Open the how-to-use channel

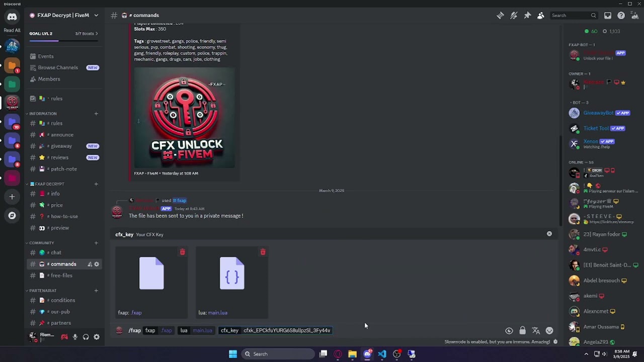pos(64,216)
